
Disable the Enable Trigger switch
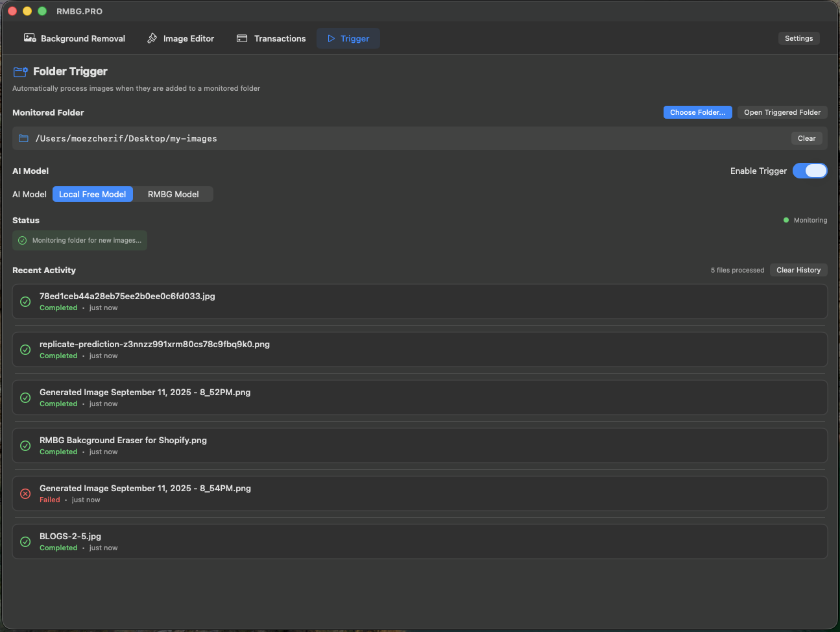click(x=810, y=171)
